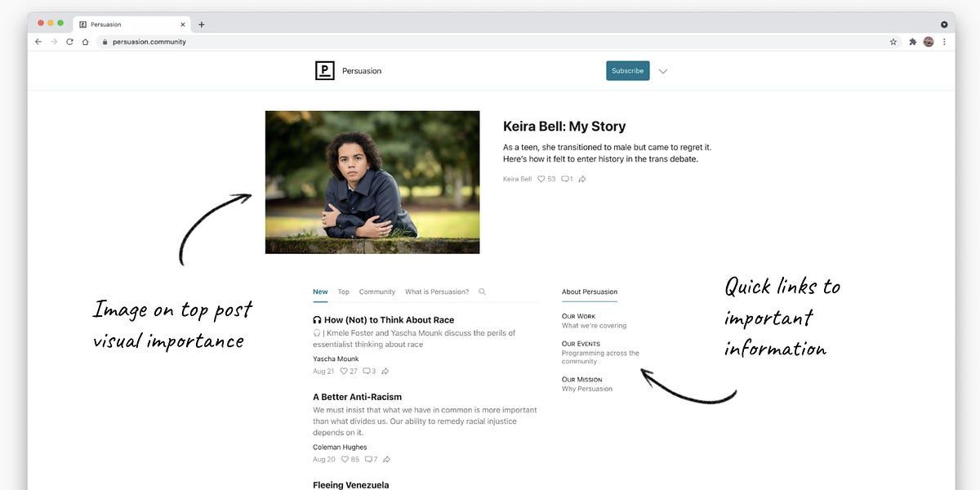Screen dimensions: 980x490
Task: Share Yascha Mounk's Aug 21 post
Action: (x=385, y=371)
